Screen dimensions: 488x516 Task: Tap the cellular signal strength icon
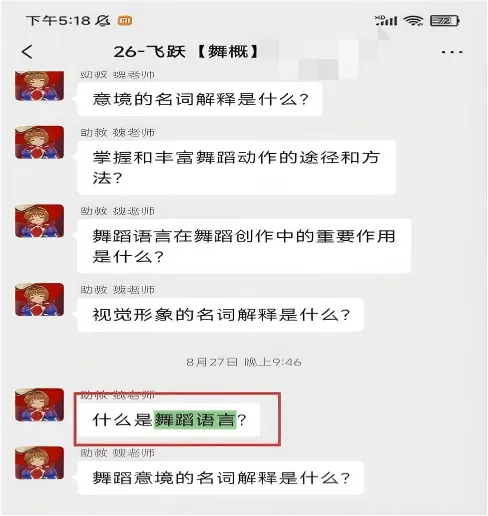pyautogui.click(x=386, y=21)
